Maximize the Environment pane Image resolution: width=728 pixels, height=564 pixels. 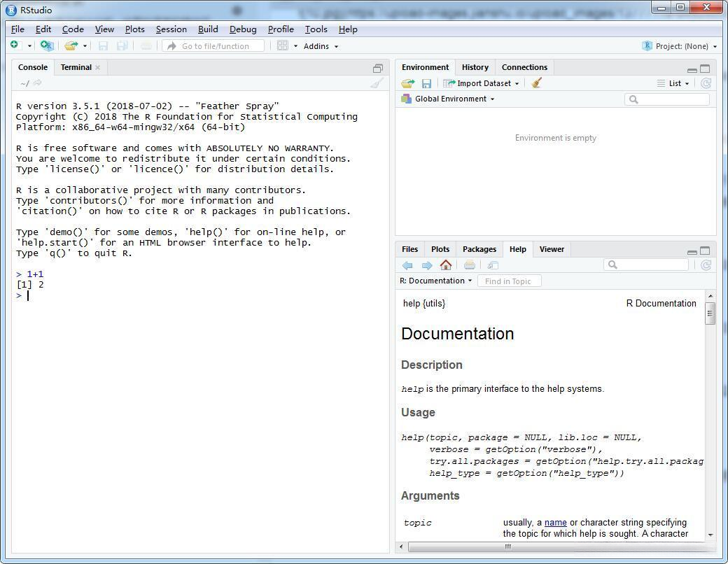[705, 69]
